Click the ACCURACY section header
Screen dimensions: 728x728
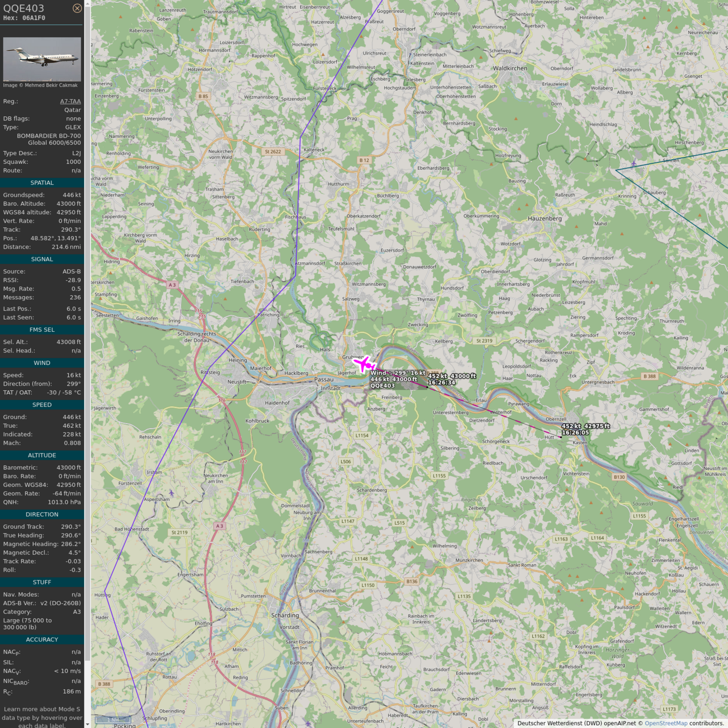[42, 640]
